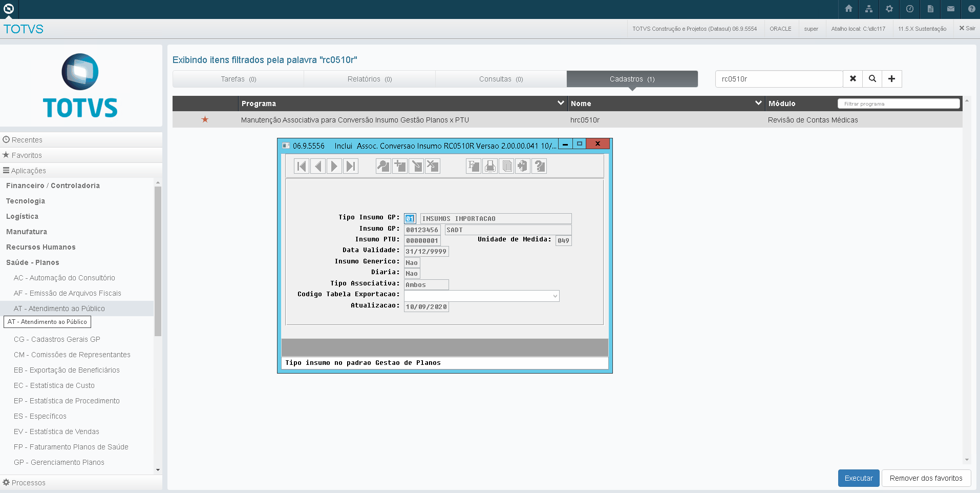
Task: Open CG - Cadastros Gerais GP
Action: [57, 339]
